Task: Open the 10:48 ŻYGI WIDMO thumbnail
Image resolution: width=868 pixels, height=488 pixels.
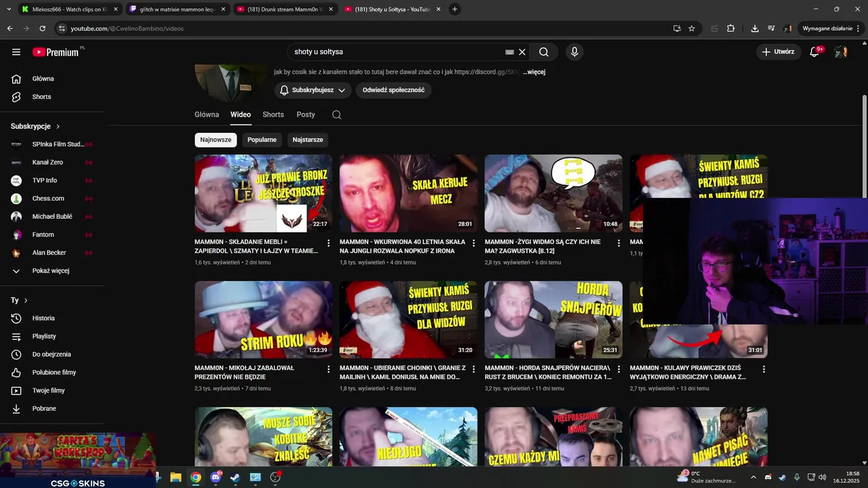Action: click(553, 193)
